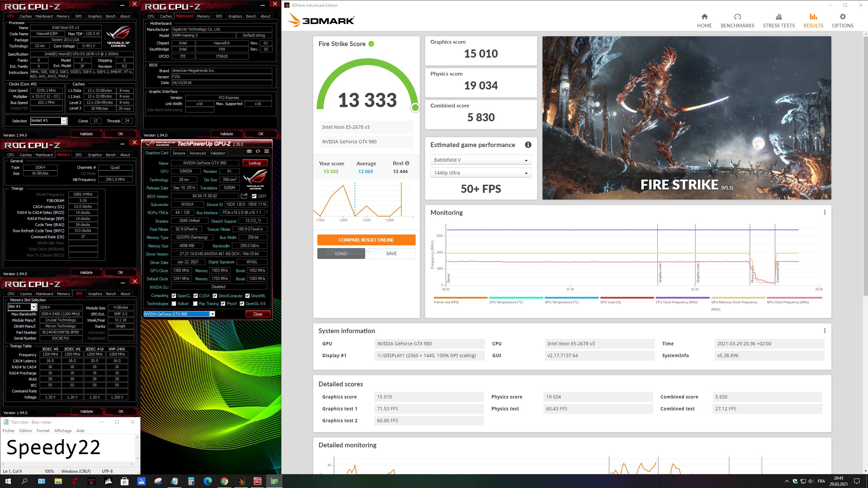Toggle OpenGL 4.6 checkbox in GPU-Z
The height and width of the screenshot is (488, 868).
point(242,304)
